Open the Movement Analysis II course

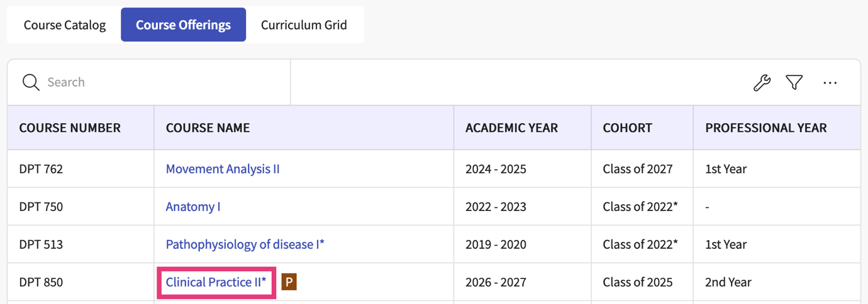pos(223,169)
